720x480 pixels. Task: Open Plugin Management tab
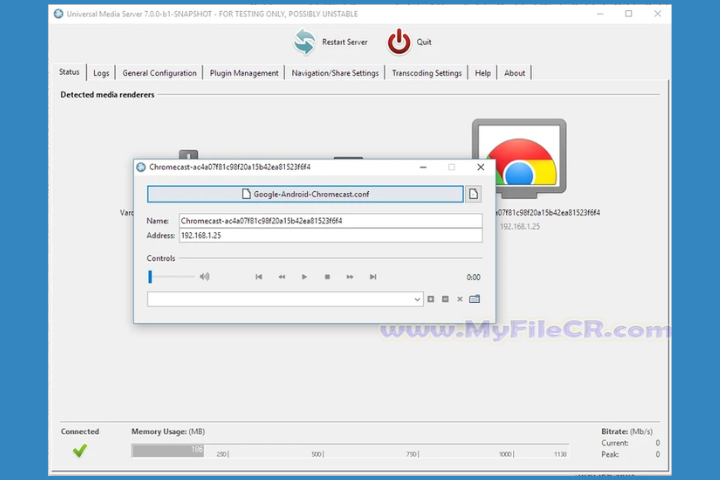pyautogui.click(x=244, y=73)
